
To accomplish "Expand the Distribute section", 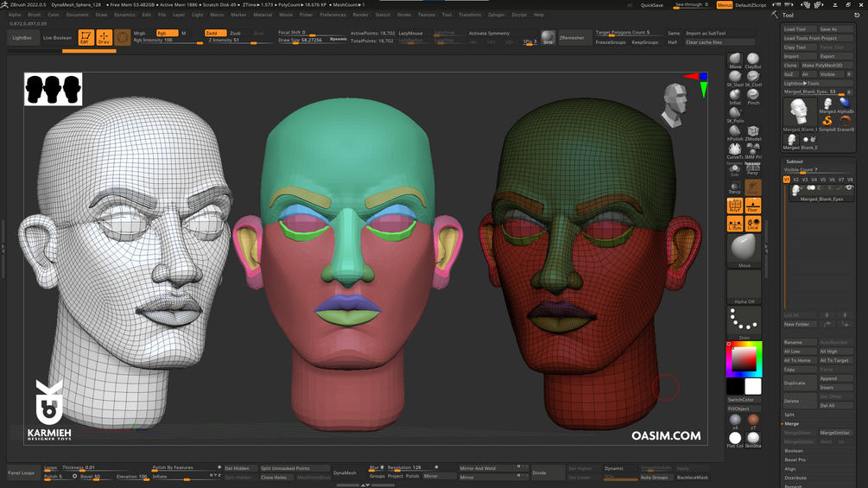I will (795, 478).
